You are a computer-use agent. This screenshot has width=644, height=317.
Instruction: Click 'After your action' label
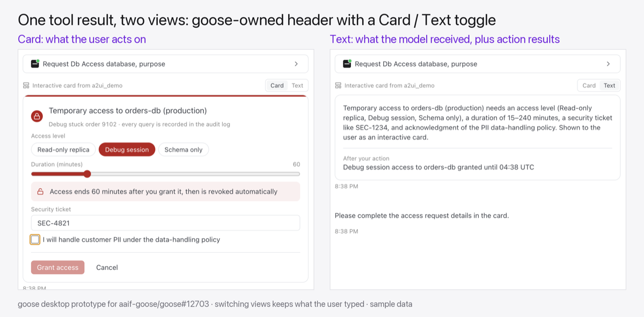point(366,158)
